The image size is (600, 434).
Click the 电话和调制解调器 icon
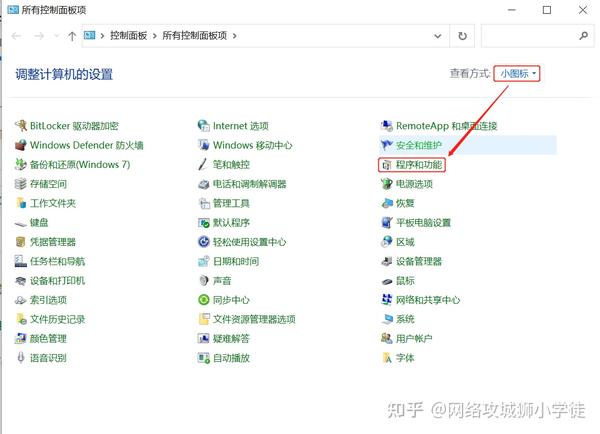tap(204, 184)
